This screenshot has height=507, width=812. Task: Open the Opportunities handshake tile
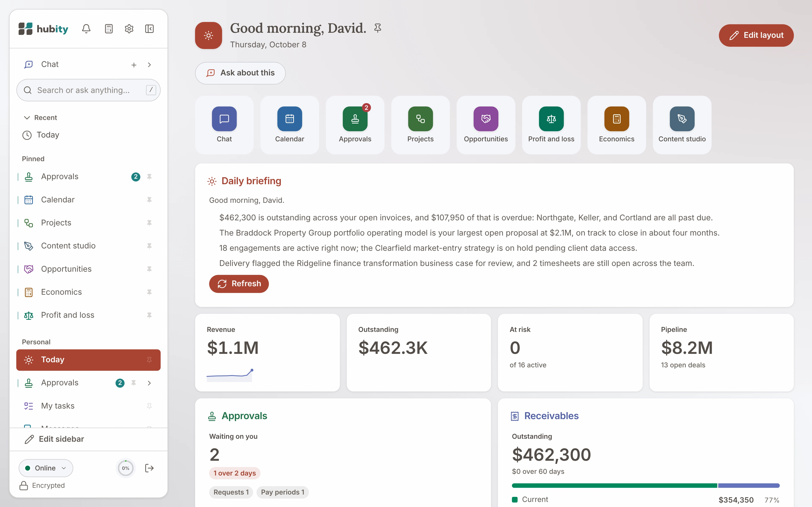tap(486, 125)
